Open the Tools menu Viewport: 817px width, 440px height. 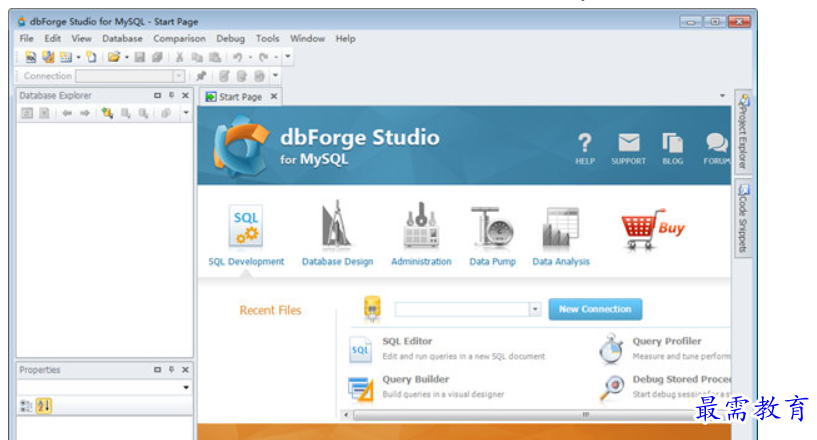tap(267, 39)
